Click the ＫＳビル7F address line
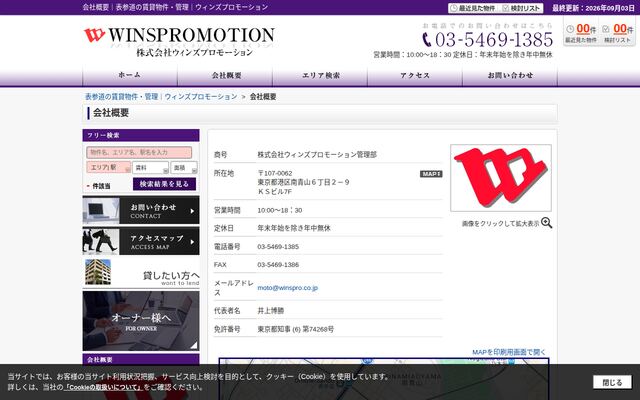The image size is (640, 400). pyautogui.click(x=275, y=191)
